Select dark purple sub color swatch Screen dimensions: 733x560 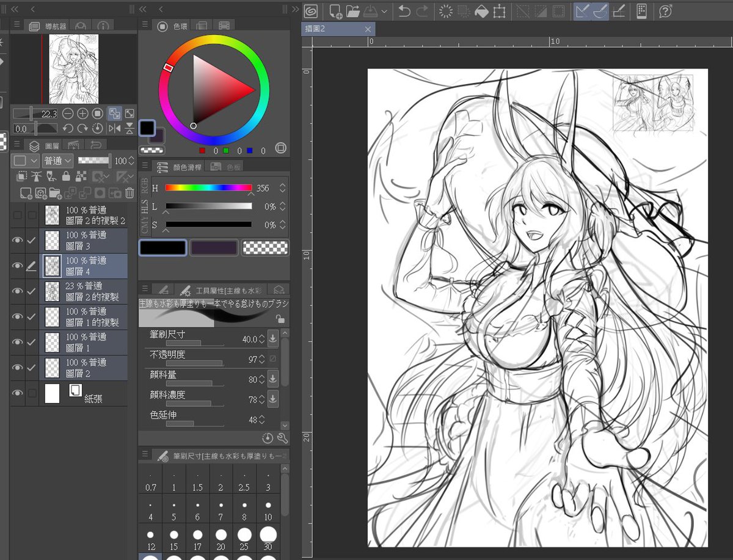coord(214,247)
